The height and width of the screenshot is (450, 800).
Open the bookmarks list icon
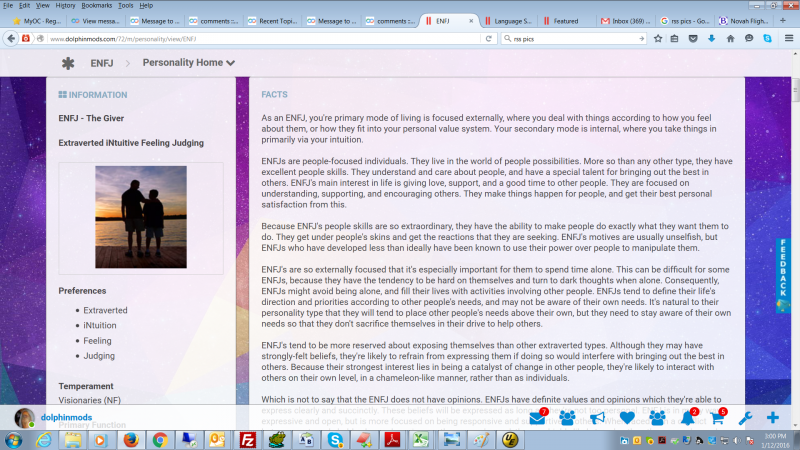tap(674, 38)
